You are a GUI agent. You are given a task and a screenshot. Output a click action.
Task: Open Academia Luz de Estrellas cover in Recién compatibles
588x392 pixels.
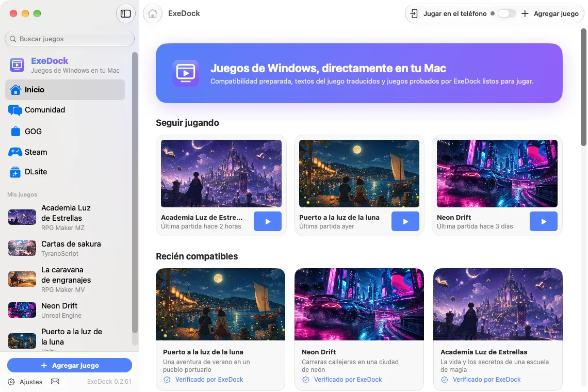498,304
